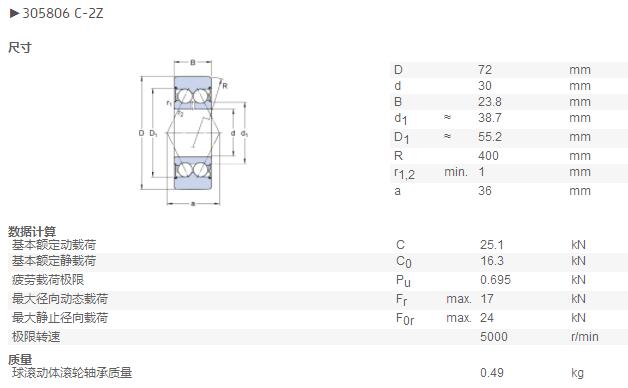Select the 数据计算 section heading

(32, 231)
